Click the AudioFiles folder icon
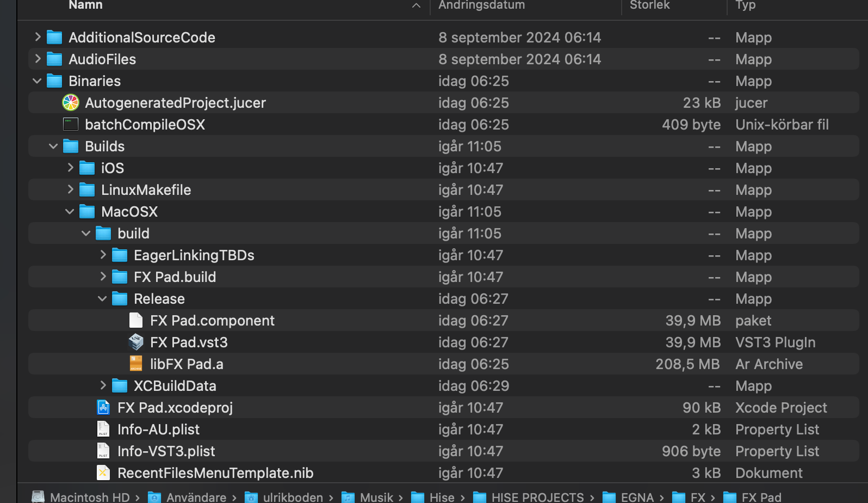Viewport: 868px width, 503px height. 54,59
